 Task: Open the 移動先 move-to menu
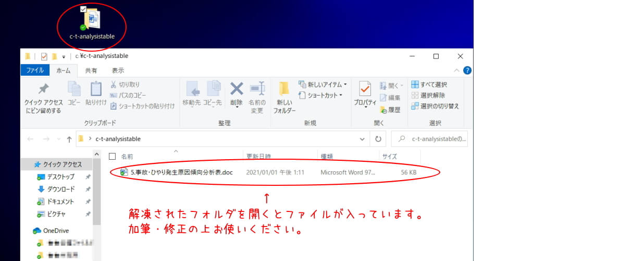(x=192, y=94)
